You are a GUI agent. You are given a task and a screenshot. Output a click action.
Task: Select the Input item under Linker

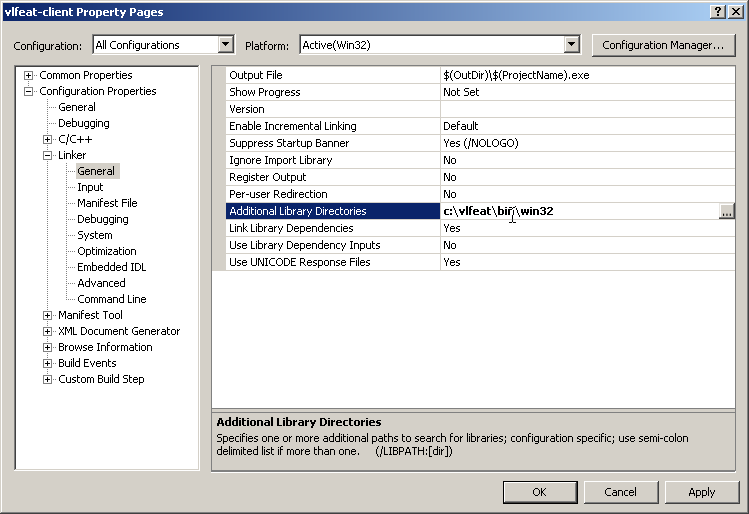[90, 187]
